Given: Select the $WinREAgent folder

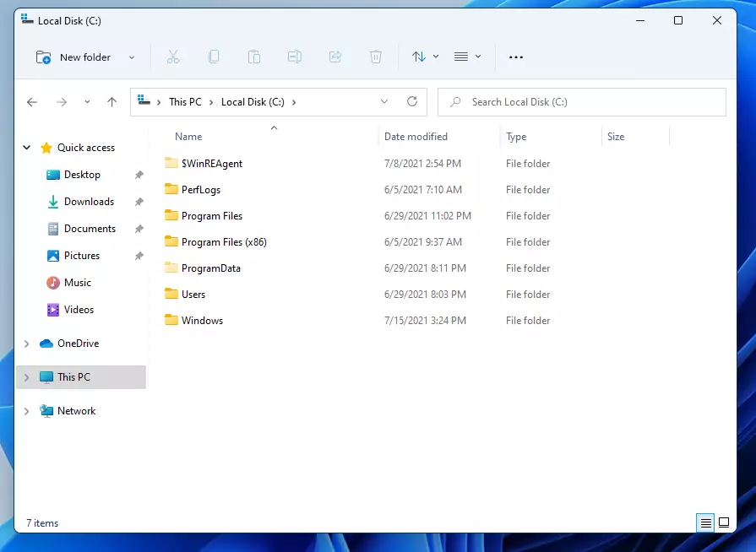Looking at the screenshot, I should (212, 163).
